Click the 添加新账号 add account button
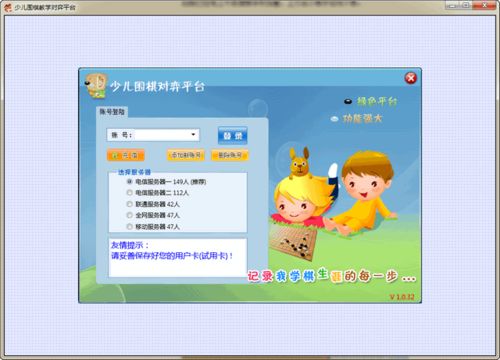The height and width of the screenshot is (360, 500). pyautogui.click(x=186, y=155)
